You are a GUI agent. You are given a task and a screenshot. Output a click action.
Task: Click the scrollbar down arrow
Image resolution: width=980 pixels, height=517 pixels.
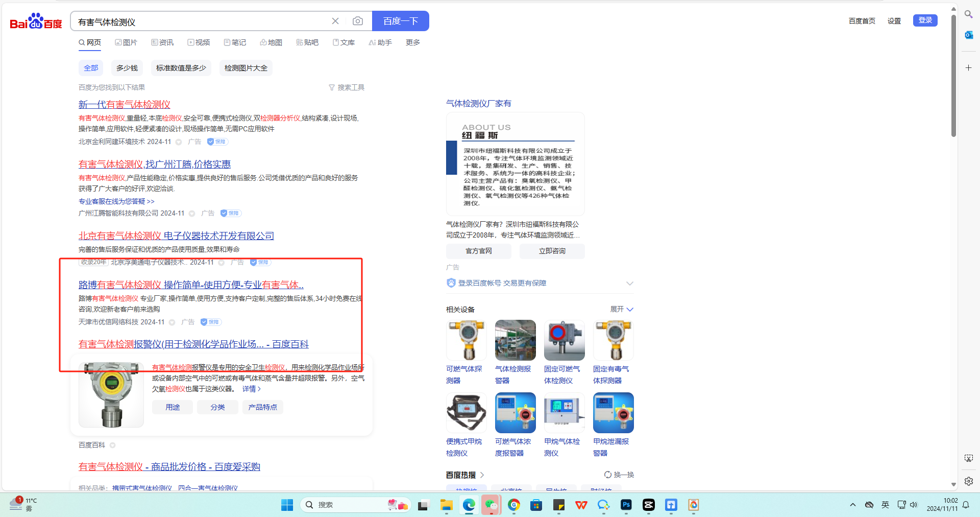953,484
